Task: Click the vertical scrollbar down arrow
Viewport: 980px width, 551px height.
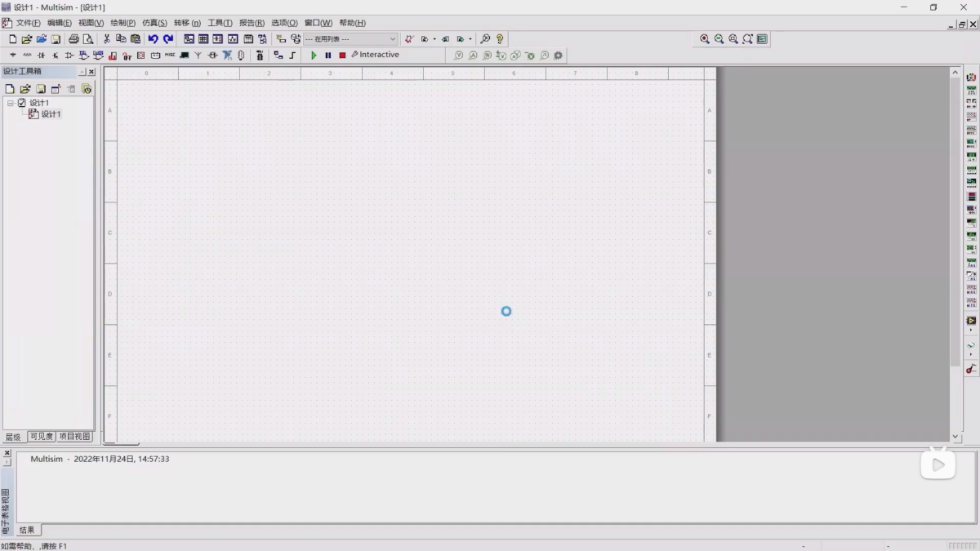Action: tap(955, 437)
